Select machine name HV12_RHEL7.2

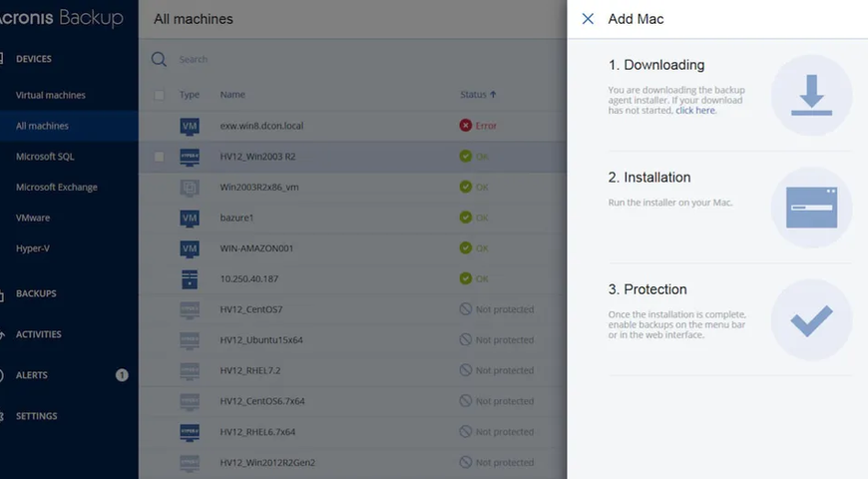coord(250,370)
